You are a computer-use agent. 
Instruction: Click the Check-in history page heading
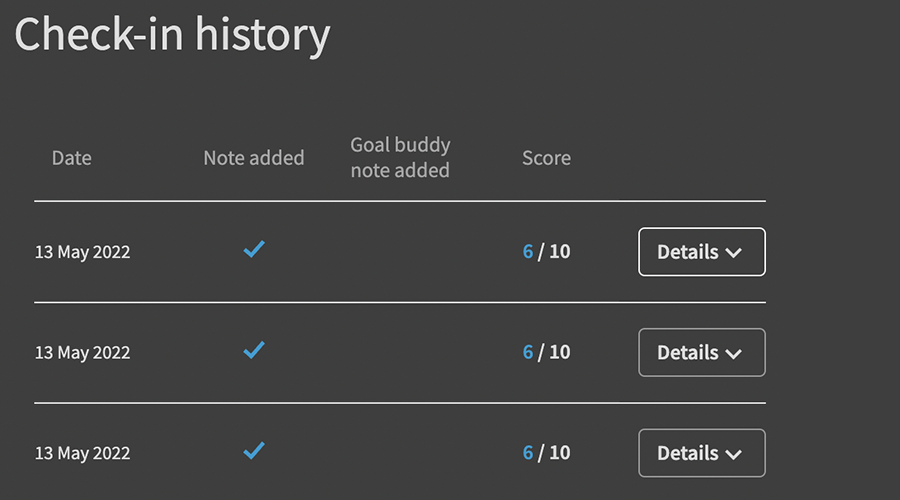pyautogui.click(x=172, y=34)
